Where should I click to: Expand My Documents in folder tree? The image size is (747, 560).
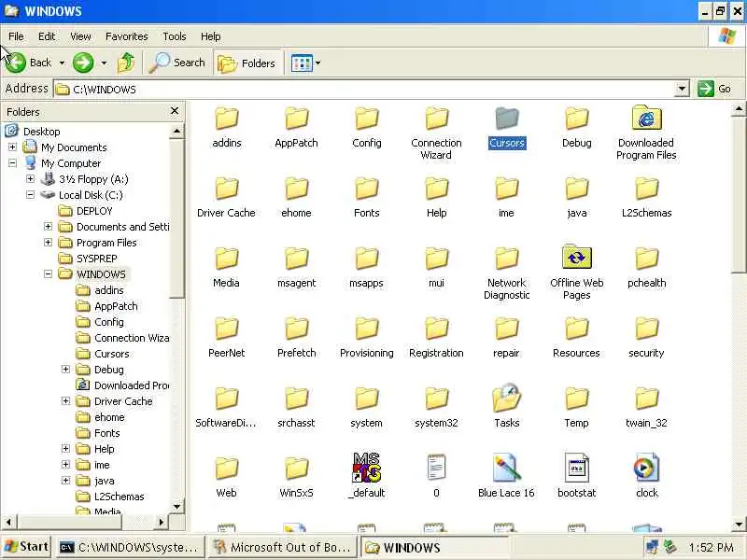click(x=12, y=147)
